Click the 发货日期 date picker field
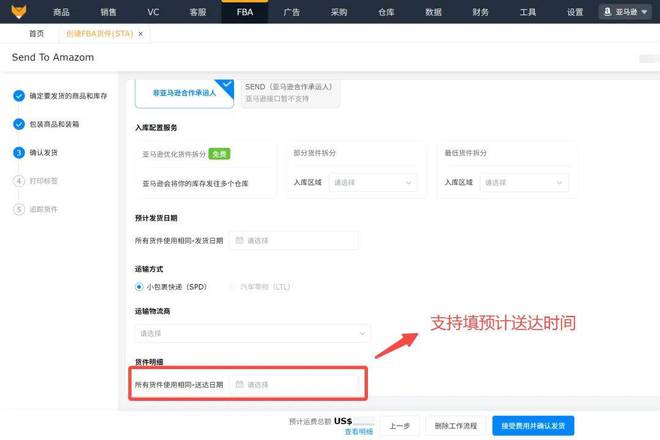 (x=294, y=240)
